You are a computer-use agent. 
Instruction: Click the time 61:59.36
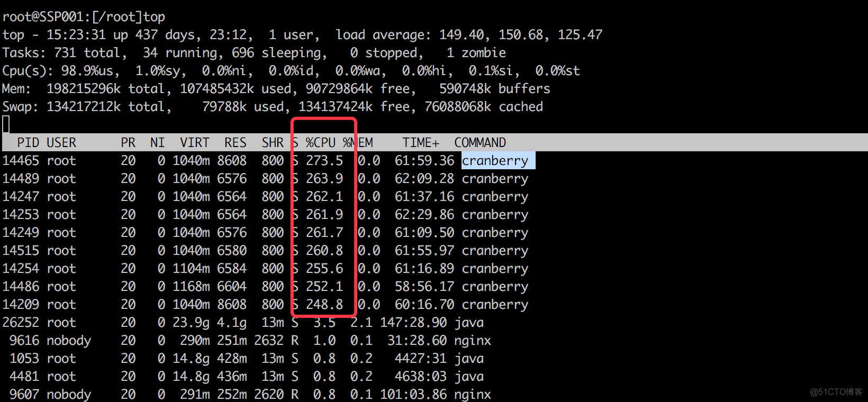click(424, 161)
